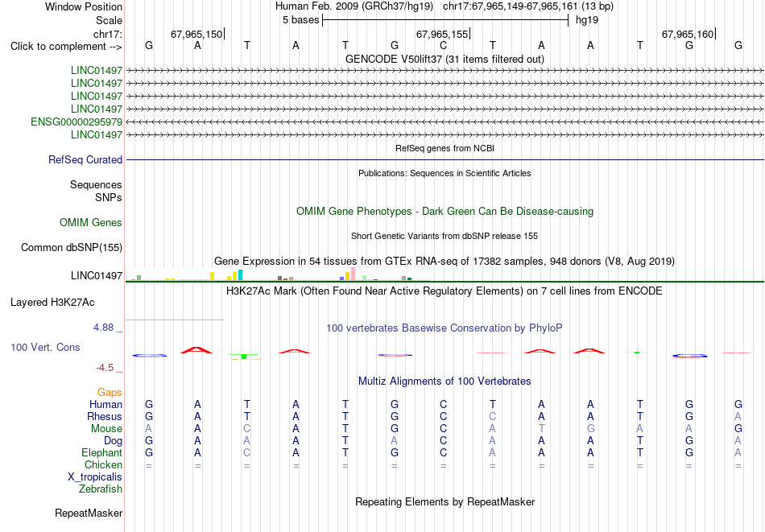This screenshot has height=532, width=765.
Task: Click the Rhesus species label
Action: coord(105,417)
